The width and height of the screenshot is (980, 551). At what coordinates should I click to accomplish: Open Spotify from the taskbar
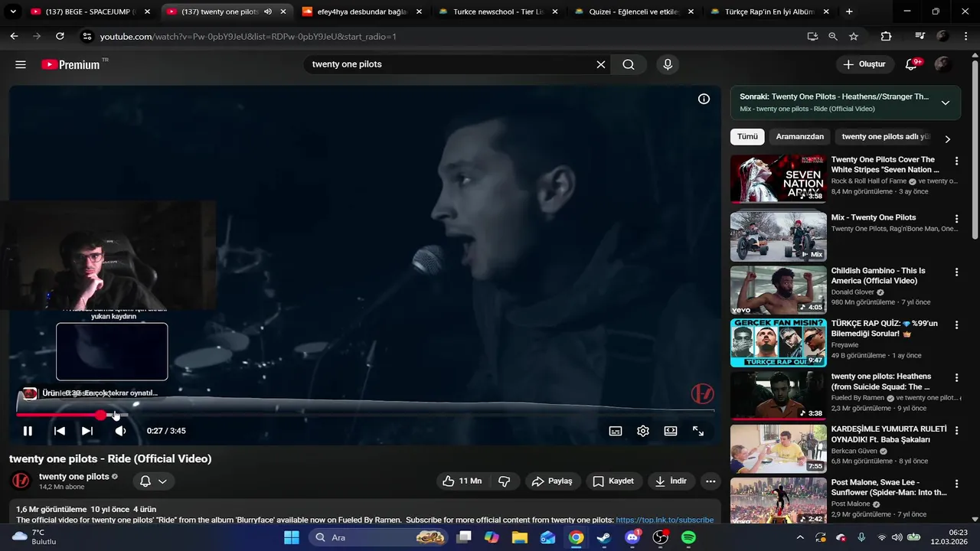click(688, 537)
